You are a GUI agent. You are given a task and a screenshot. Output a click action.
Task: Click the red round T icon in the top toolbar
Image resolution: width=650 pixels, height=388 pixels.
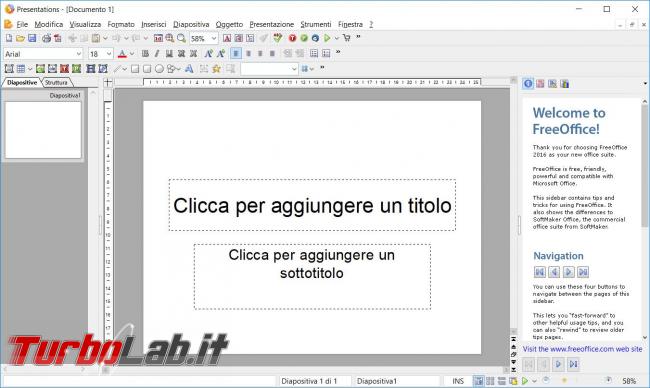(292, 38)
